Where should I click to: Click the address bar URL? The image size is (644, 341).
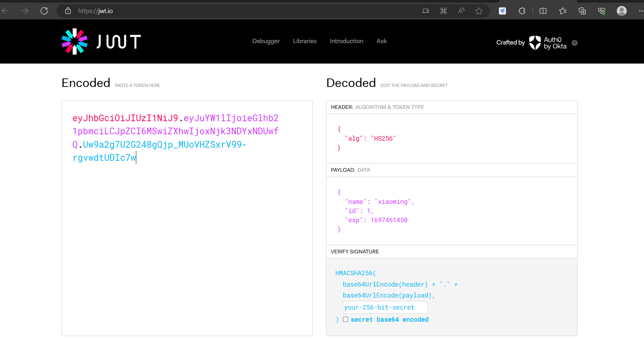point(96,11)
